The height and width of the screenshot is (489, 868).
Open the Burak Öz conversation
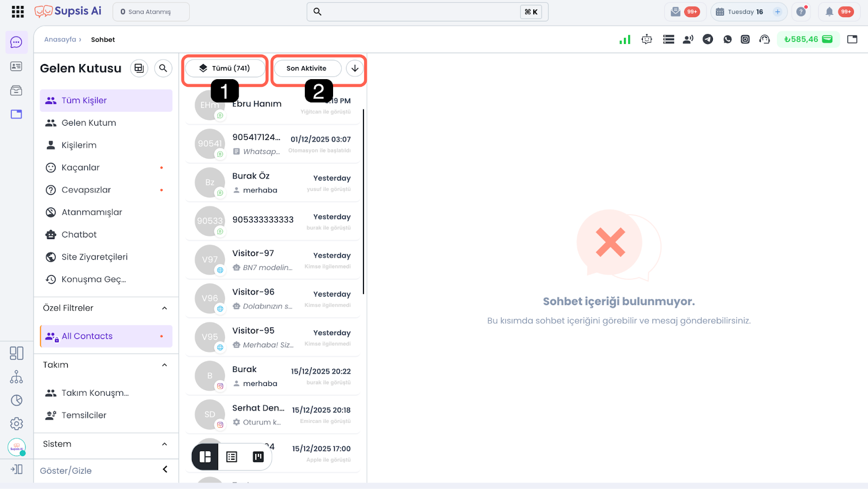point(272,183)
